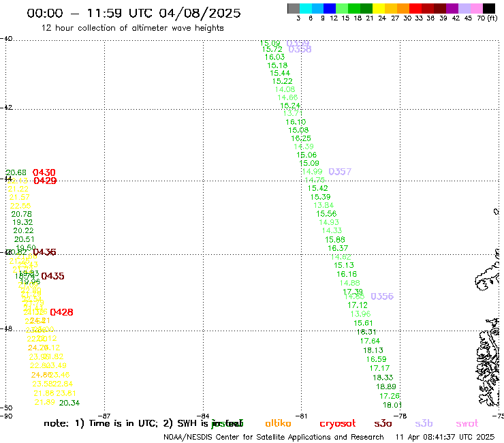Click the wave height value 14.88
504x443 pixels.
click(349, 283)
